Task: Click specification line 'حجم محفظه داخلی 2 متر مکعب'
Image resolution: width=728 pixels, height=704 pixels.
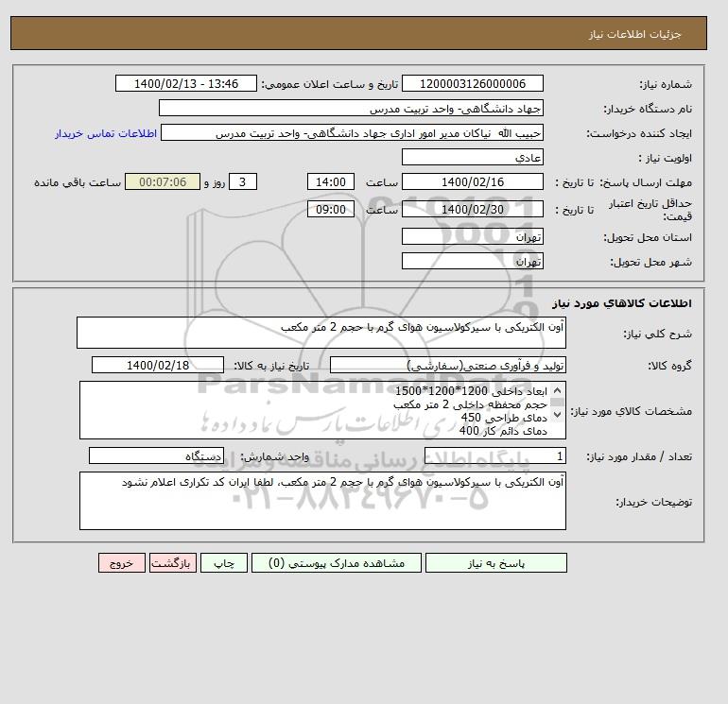Action: (x=470, y=404)
